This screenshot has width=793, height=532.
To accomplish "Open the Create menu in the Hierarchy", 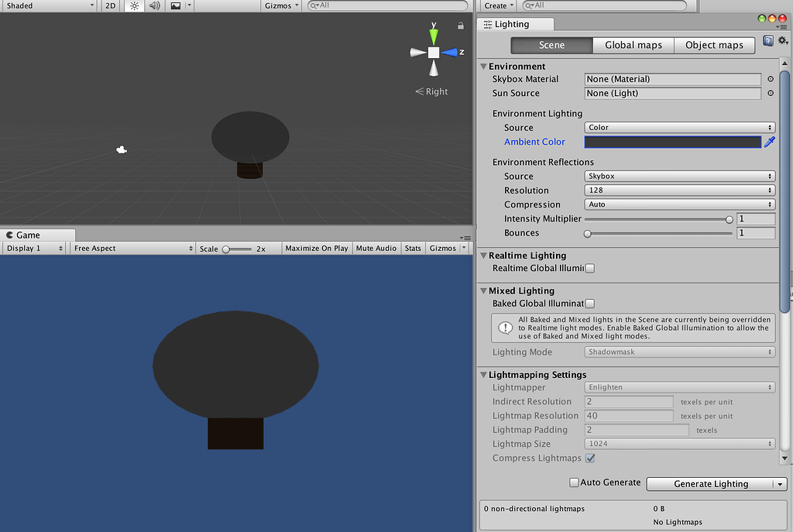I will (x=496, y=5).
